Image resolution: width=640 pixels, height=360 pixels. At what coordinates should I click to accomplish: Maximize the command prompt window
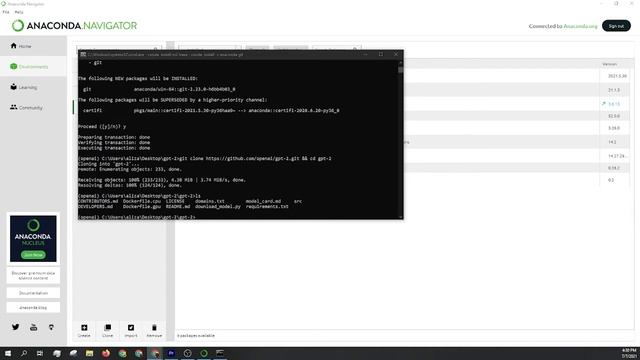(381, 54)
